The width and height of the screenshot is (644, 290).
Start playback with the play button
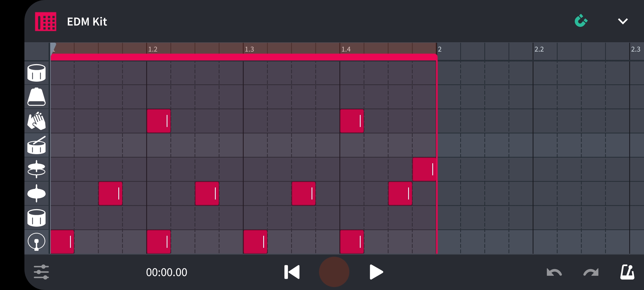pyautogui.click(x=376, y=272)
